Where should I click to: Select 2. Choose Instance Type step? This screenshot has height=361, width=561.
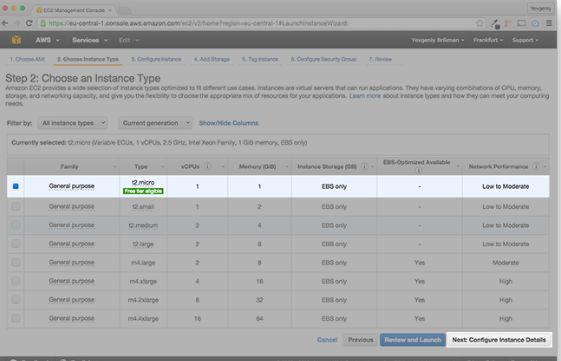point(88,59)
